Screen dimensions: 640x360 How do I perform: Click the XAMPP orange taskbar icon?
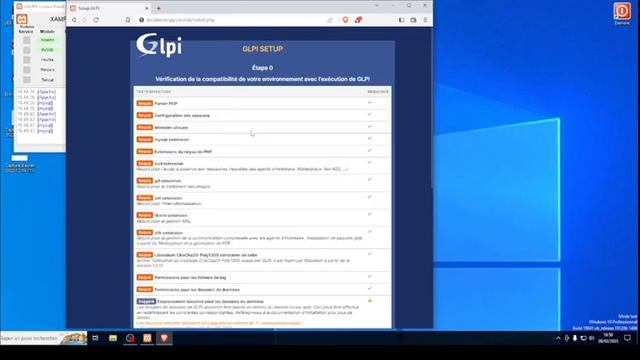click(147, 338)
